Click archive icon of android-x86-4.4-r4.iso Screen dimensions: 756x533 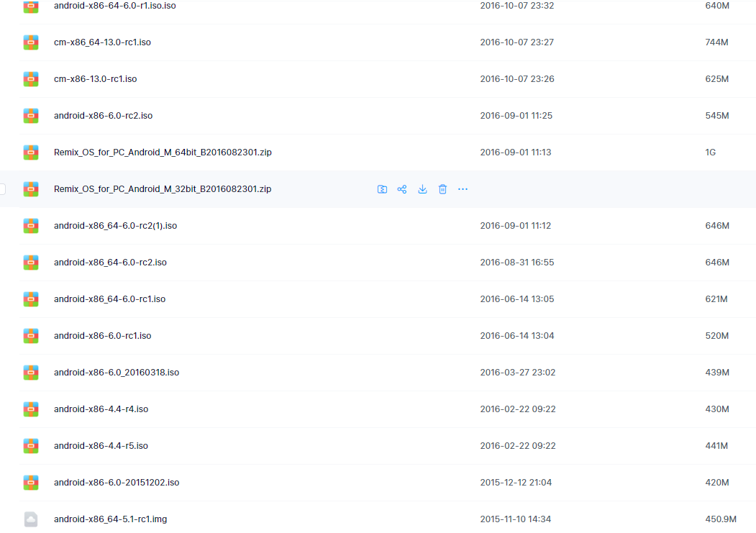(x=31, y=409)
